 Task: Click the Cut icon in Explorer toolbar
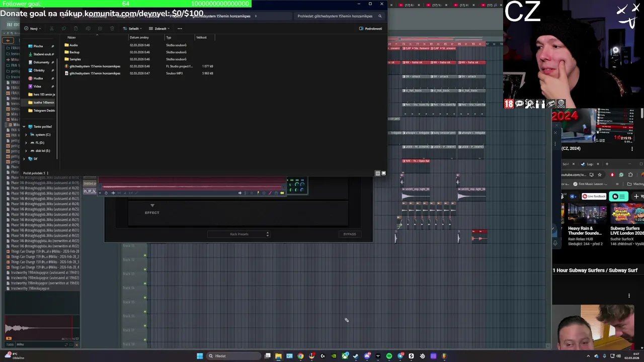click(52, 29)
